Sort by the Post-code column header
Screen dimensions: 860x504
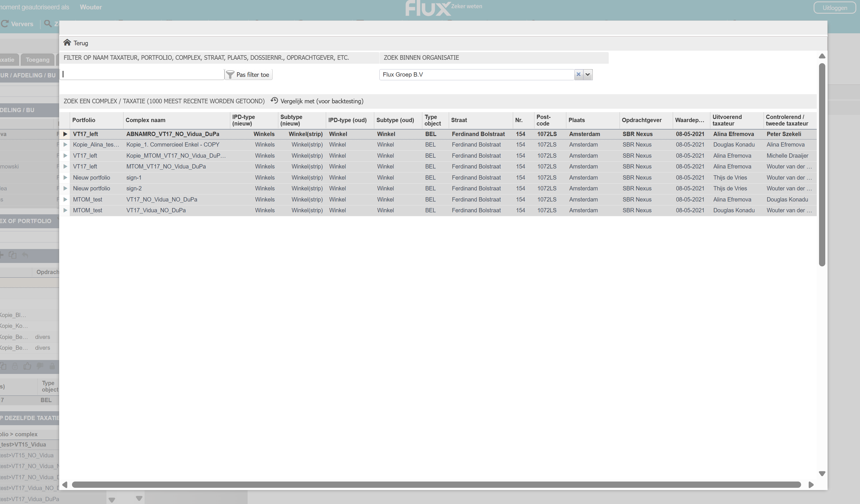click(x=550, y=120)
